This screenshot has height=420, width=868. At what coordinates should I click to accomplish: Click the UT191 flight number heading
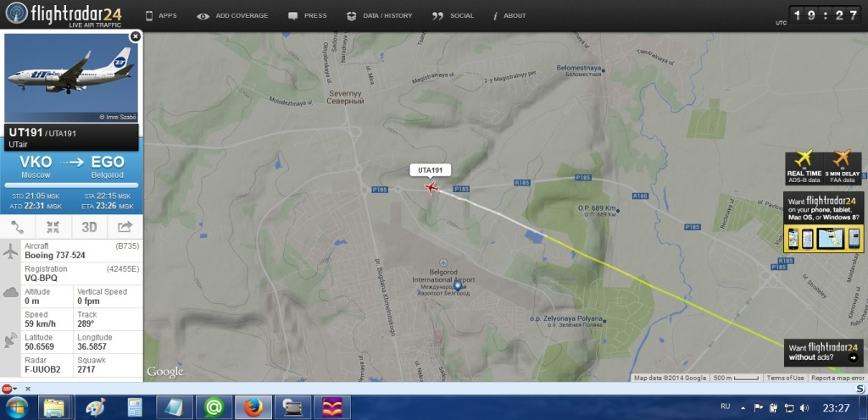(x=26, y=133)
